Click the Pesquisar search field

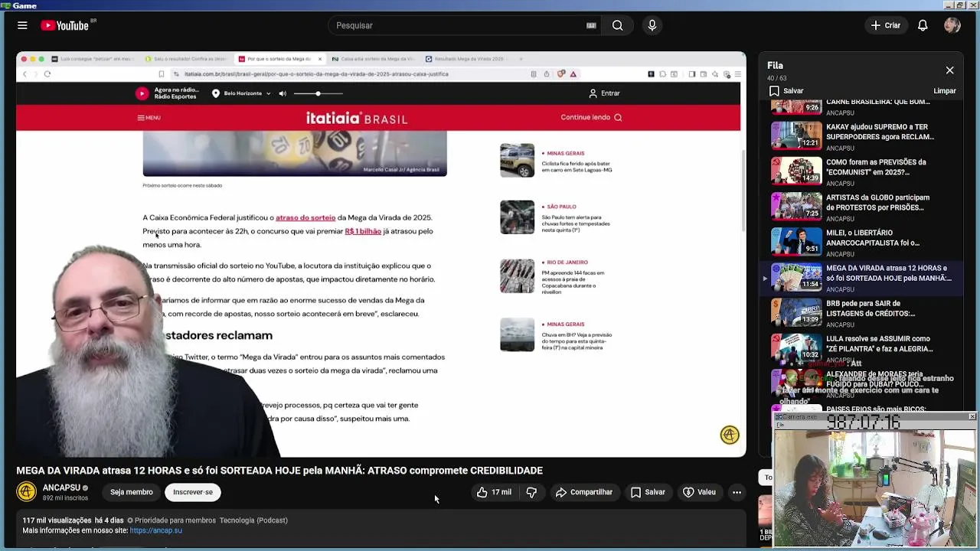[459, 25]
